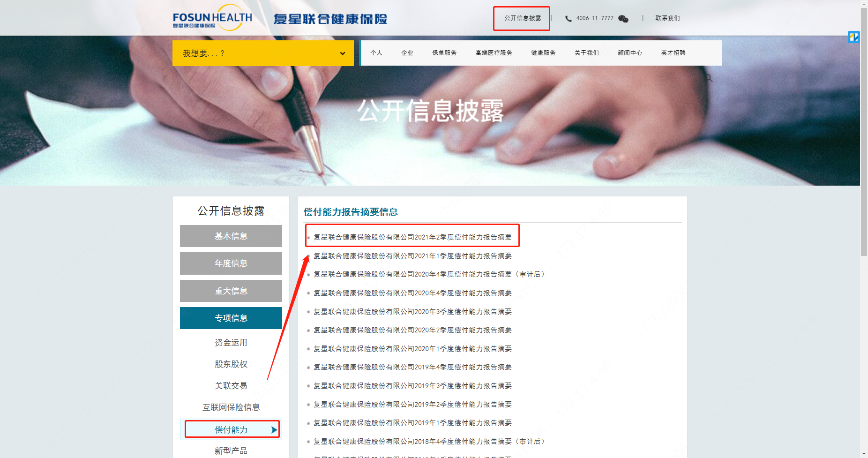Image resolution: width=868 pixels, height=458 pixels.
Task: Click the phone handset icon in the header
Action: (x=569, y=19)
